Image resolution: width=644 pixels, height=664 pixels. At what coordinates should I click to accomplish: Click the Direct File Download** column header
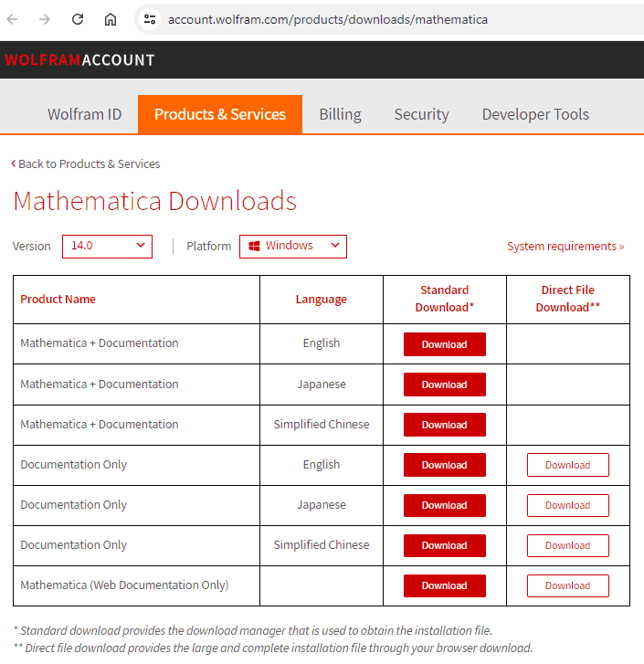coord(568,299)
